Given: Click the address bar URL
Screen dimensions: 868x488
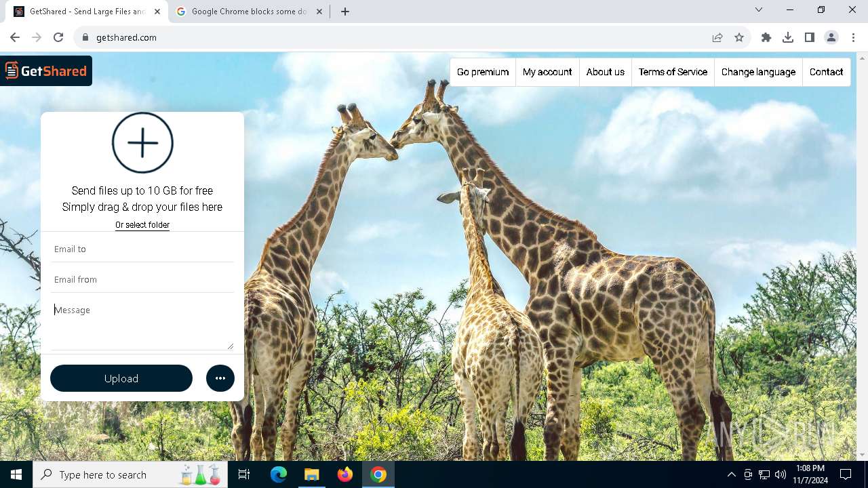Looking at the screenshot, I should click(126, 37).
